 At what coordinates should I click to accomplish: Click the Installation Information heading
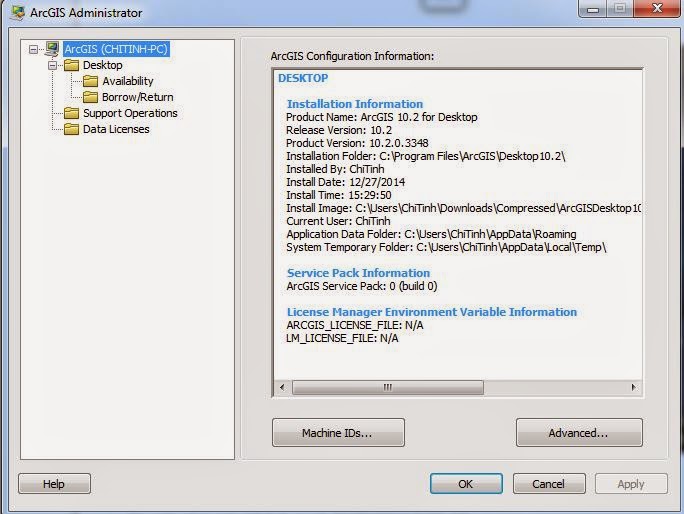pos(355,104)
